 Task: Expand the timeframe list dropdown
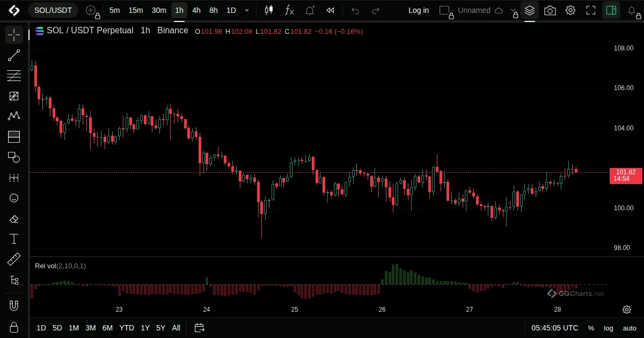pos(247,10)
